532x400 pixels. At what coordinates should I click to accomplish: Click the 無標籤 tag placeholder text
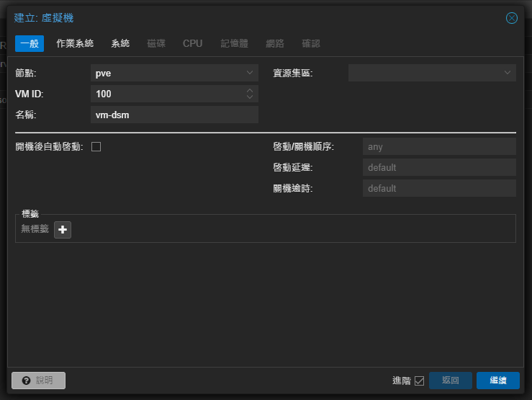tap(35, 229)
